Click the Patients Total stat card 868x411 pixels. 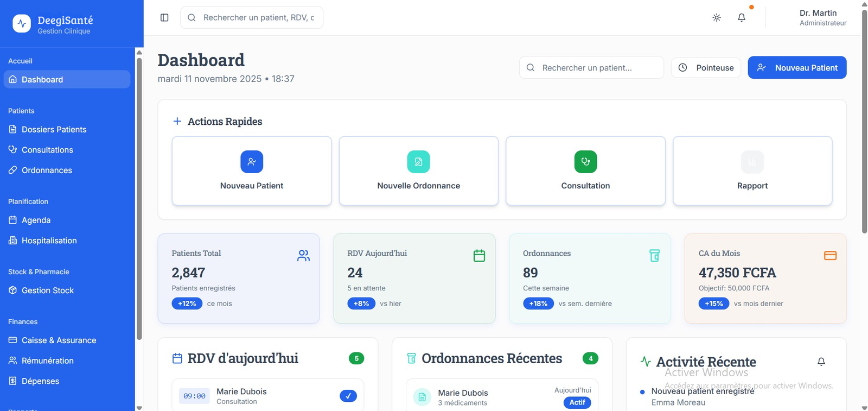[238, 279]
